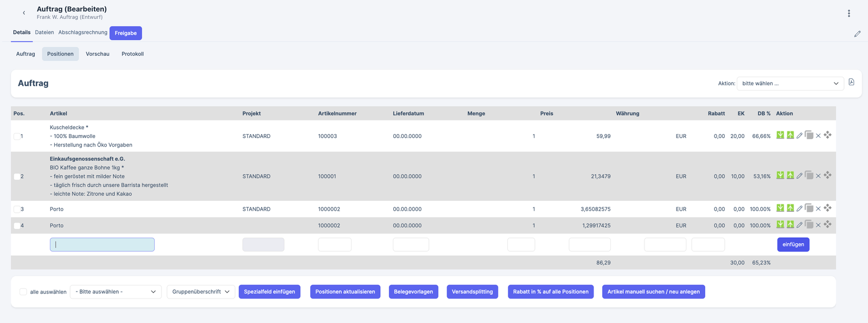Screen dimensions: 868x323
Task: Move BIO Kaffee position up
Action: [790, 175]
